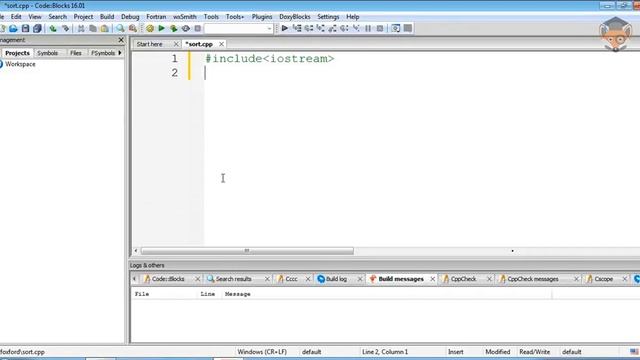This screenshot has height=360, width=640.
Task: Open the DoxyBlocks menu
Action: 294,17
